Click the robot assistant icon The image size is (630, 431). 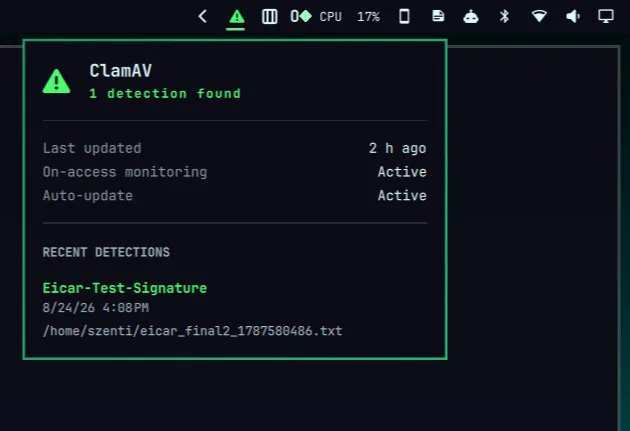click(x=470, y=16)
